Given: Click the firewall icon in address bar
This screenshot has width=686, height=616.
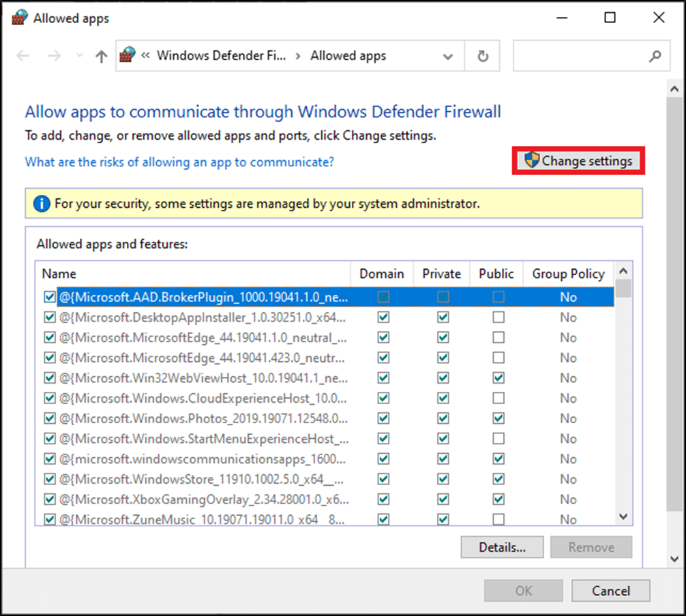Looking at the screenshot, I should tap(128, 56).
